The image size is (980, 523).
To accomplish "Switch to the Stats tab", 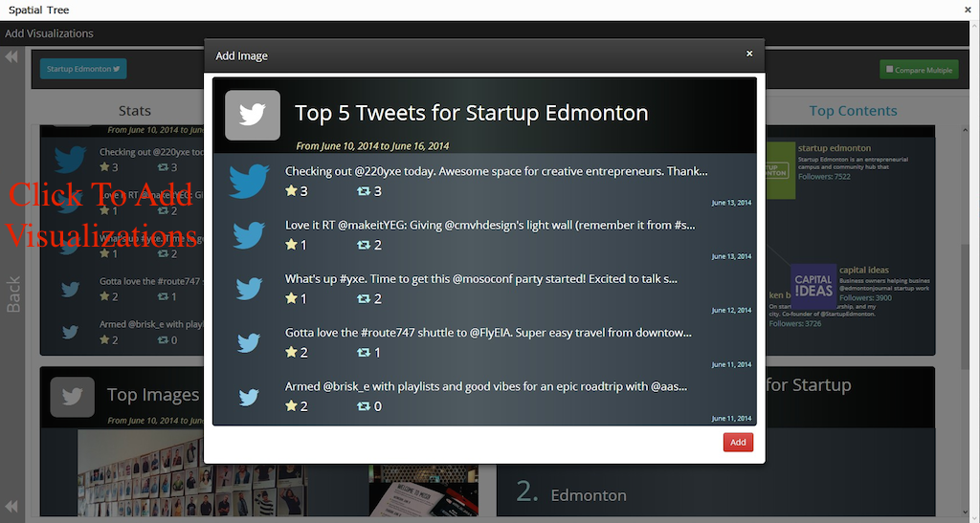I will point(134,111).
